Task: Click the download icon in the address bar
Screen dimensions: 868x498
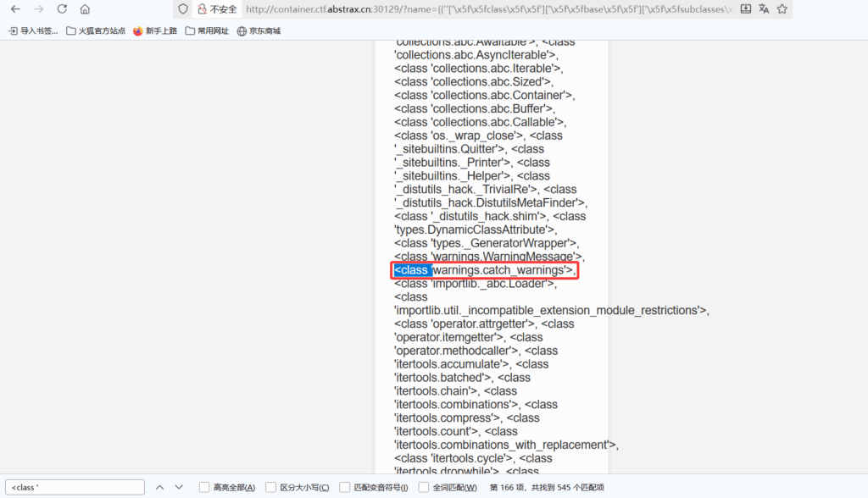Action: coord(746,9)
